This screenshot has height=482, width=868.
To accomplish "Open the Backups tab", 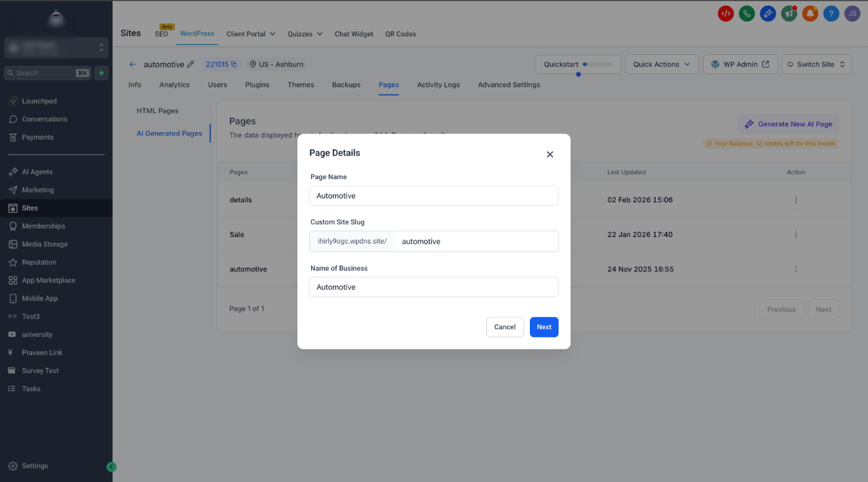I will (x=346, y=84).
